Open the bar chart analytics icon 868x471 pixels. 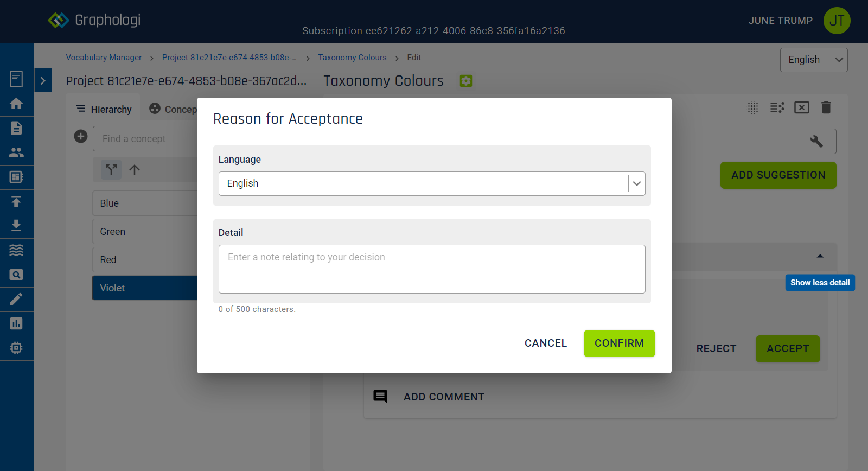[x=16, y=323]
